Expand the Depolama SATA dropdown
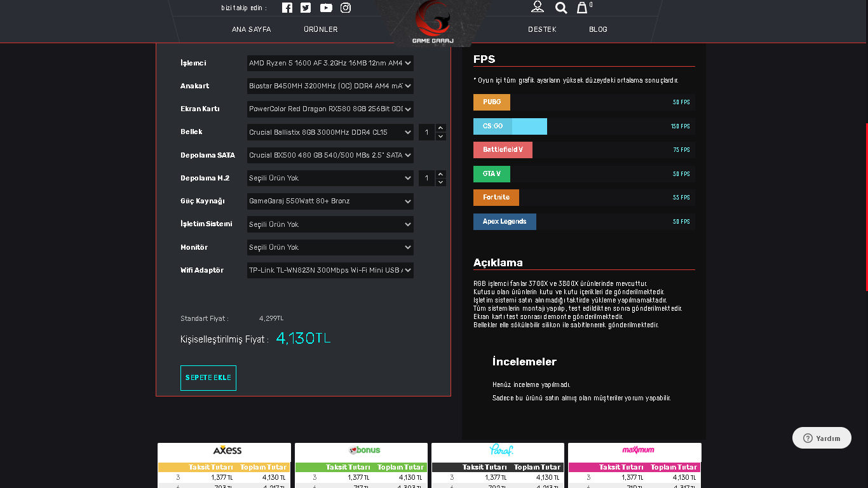The image size is (868, 488). pos(330,155)
